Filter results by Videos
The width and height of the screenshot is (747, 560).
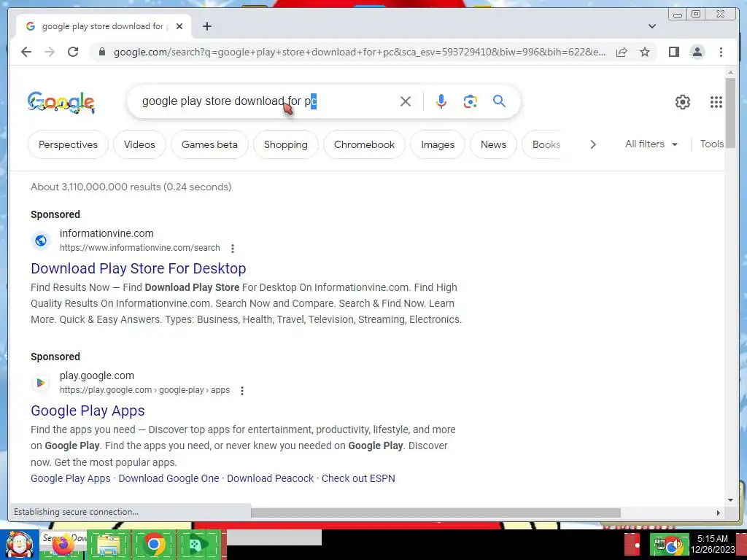tap(139, 144)
